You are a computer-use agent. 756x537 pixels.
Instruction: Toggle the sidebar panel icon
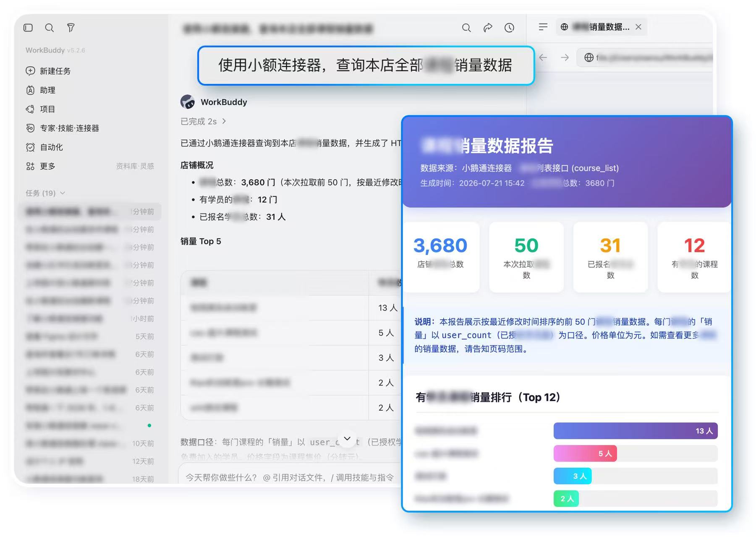[28, 28]
